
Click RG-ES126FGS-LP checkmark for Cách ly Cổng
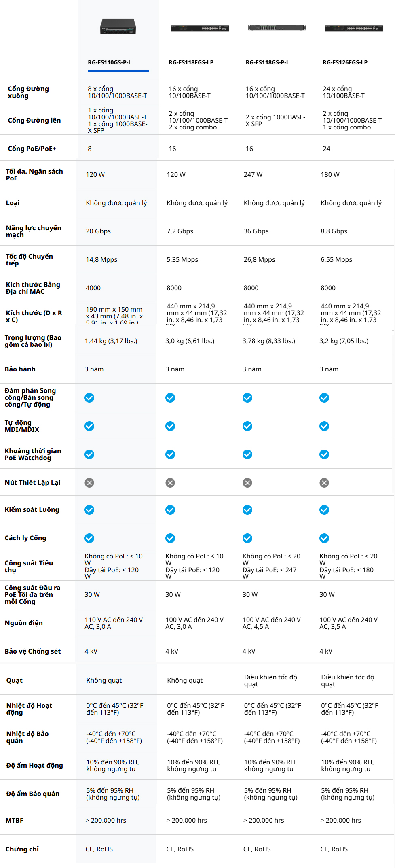[x=324, y=538]
